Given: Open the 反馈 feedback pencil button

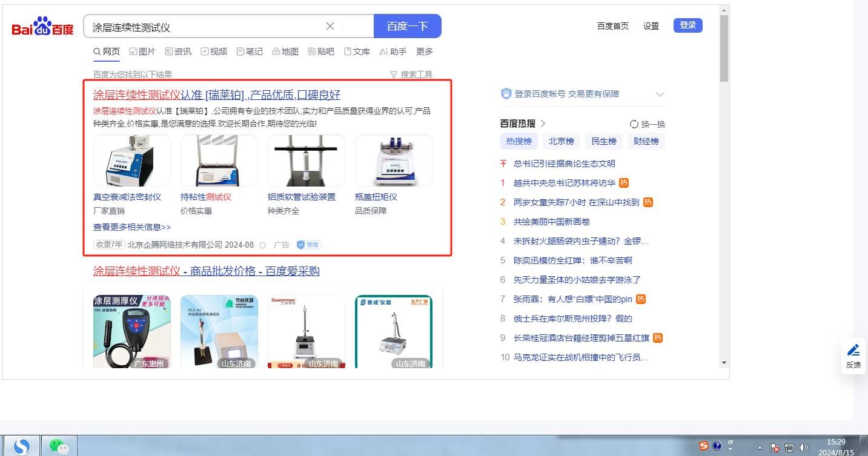Looking at the screenshot, I should point(853,355).
